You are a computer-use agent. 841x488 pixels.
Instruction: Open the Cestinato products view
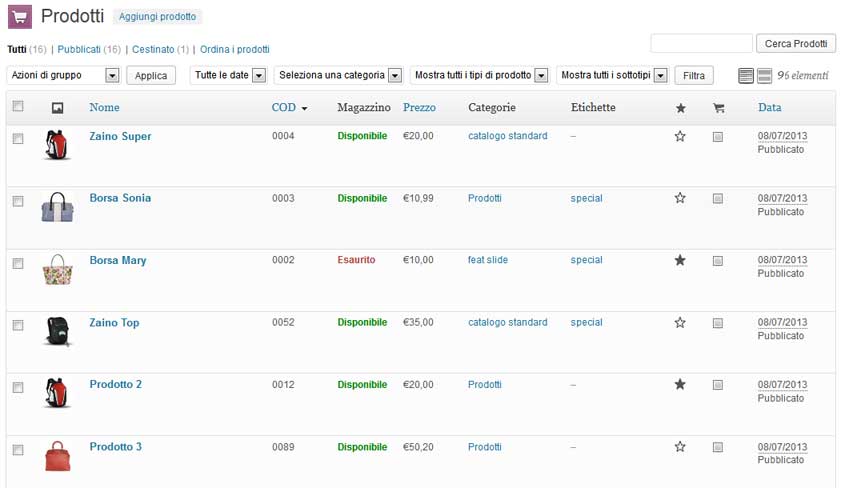click(x=153, y=49)
